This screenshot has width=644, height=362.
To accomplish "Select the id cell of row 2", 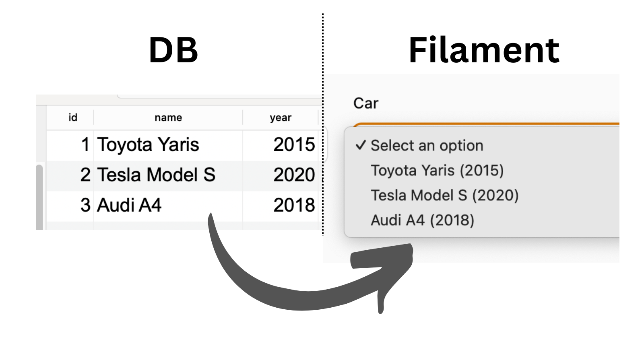I will pyautogui.click(x=85, y=175).
